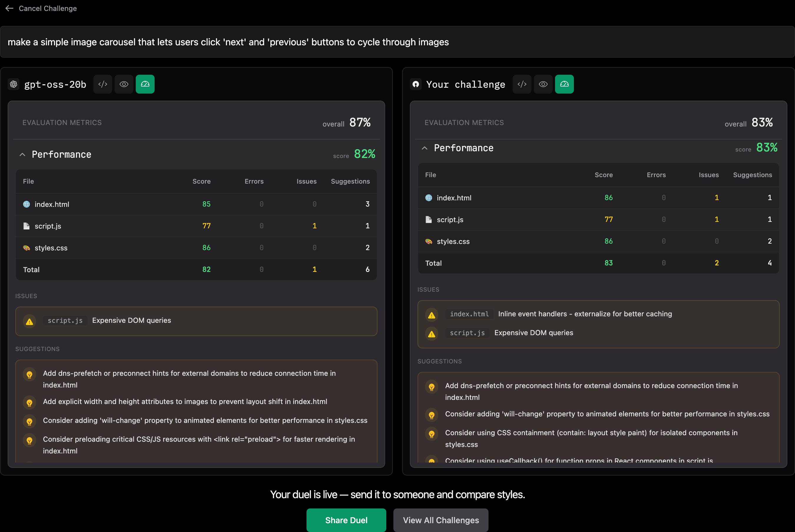This screenshot has width=795, height=532.
Task: Click the carousel challenge prompt text box
Action: [397, 42]
